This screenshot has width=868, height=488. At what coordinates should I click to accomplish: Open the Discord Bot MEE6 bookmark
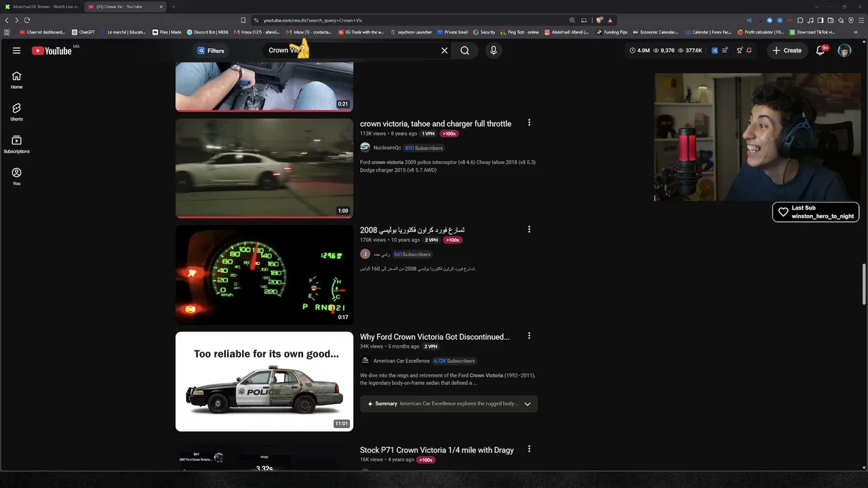[x=208, y=32]
